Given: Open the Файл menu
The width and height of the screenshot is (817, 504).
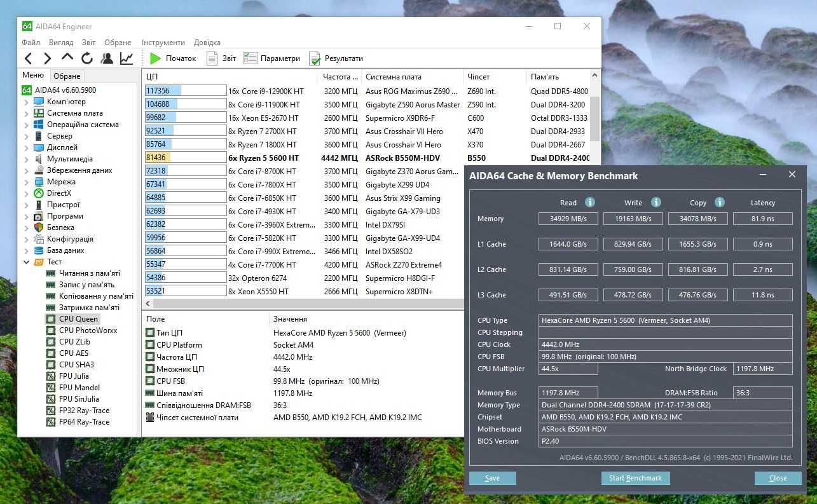Looking at the screenshot, I should click(31, 43).
